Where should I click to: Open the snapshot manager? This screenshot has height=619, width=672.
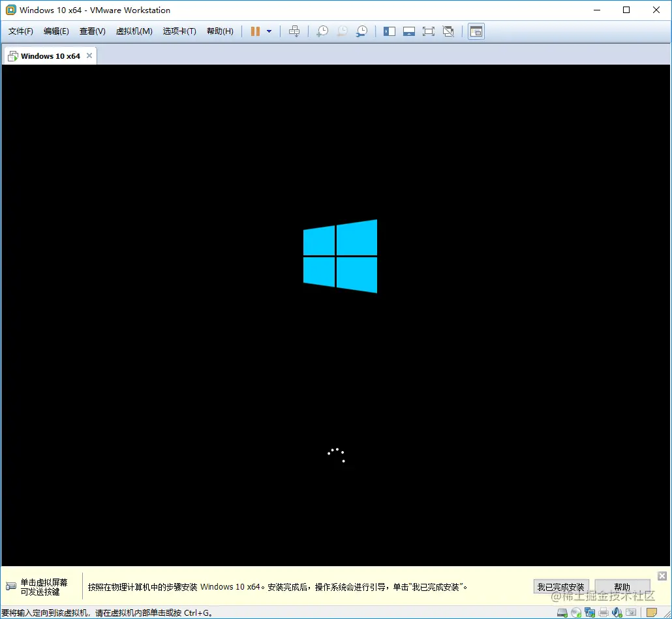coord(361,31)
